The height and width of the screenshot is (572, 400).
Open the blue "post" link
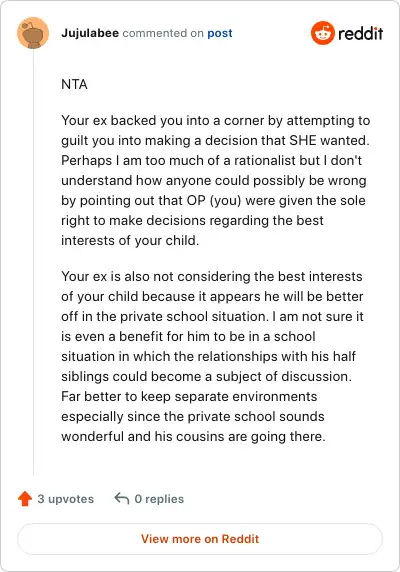pos(220,33)
